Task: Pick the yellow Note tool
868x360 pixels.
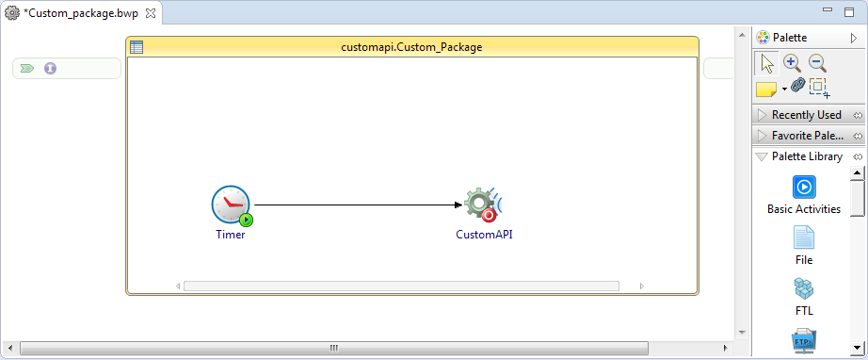Action: 766,89
